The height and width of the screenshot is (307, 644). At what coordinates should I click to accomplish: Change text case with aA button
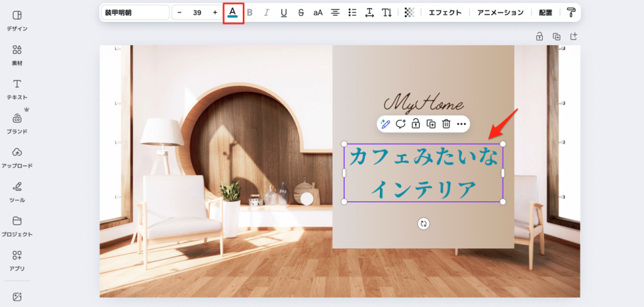[318, 13]
